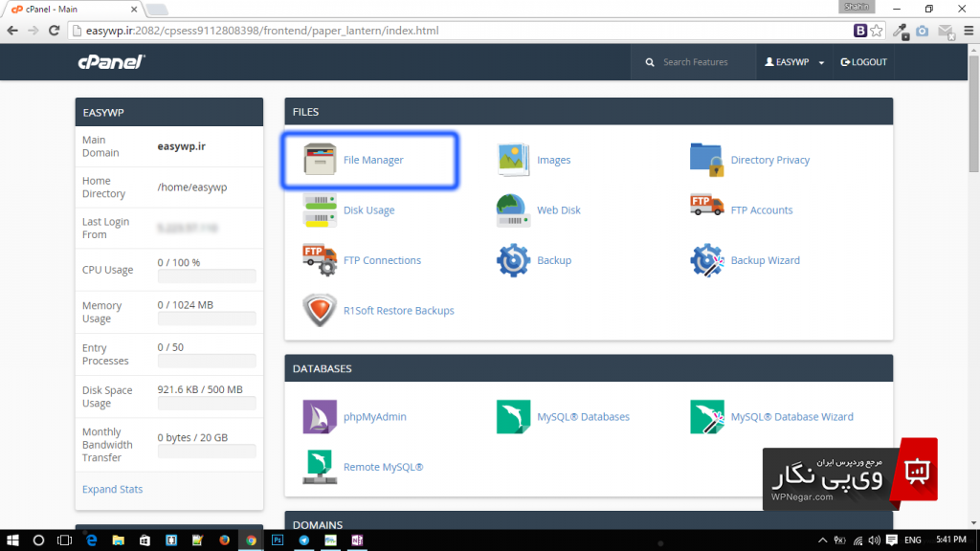
Task: Click the Images link text
Action: click(x=554, y=160)
